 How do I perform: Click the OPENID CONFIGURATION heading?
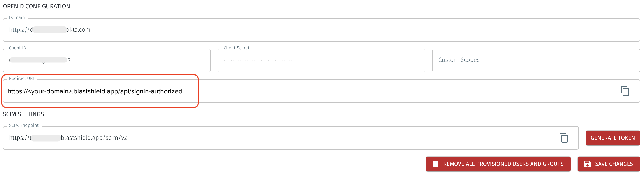(37, 6)
